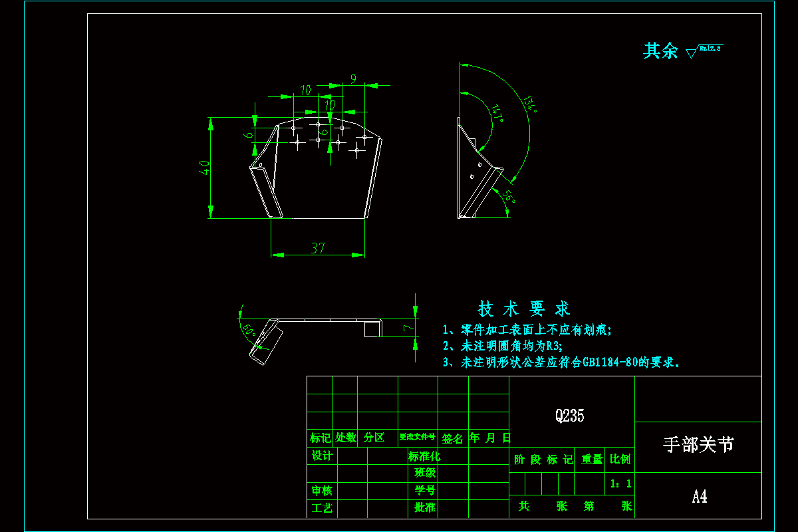Click the '第' sheet number label
Screen dimensions: 798x532
pos(589,506)
